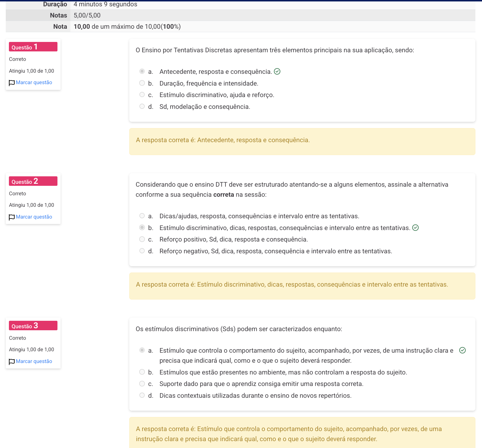Image resolution: width=482 pixels, height=448 pixels.
Task: Select radio starting with 'Dicas/ajudas, resposta'
Action: [x=142, y=216]
